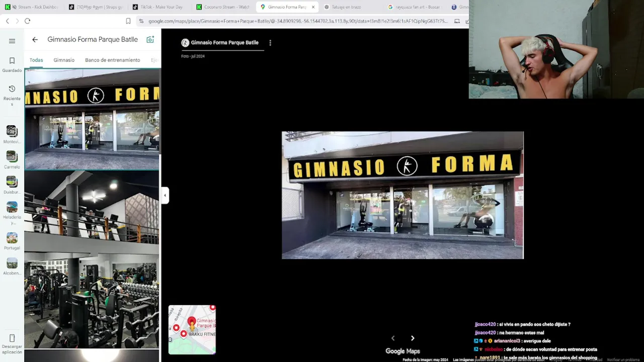The width and height of the screenshot is (644, 362).
Task: Switch to the TikTok - Make Your Day tab
Action: [159, 7]
